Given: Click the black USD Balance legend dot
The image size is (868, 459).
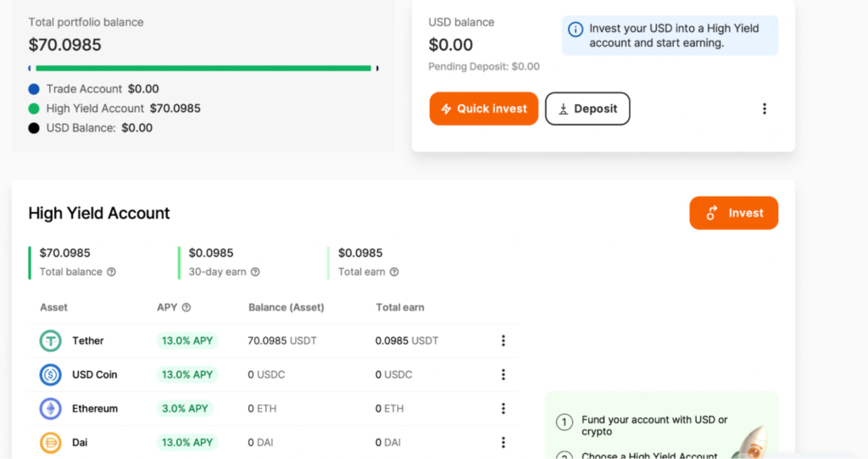Looking at the screenshot, I should (34, 128).
